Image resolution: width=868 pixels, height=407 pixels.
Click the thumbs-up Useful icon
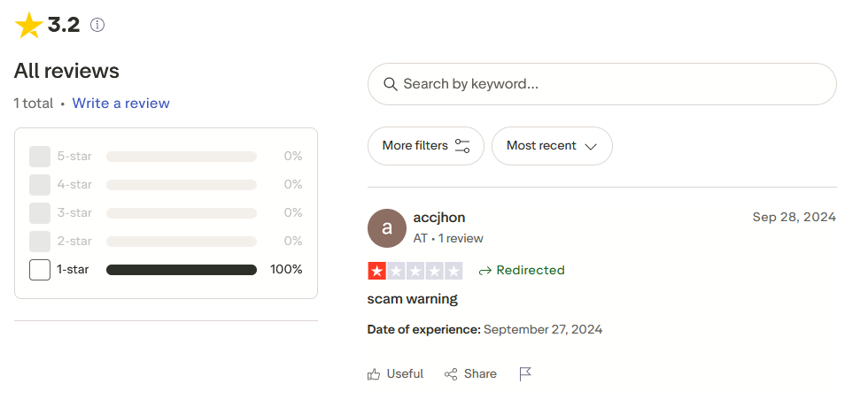pos(374,374)
